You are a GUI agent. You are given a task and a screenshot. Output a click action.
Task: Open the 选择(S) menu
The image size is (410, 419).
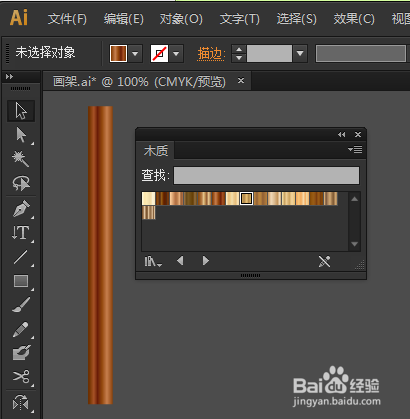pos(297,19)
